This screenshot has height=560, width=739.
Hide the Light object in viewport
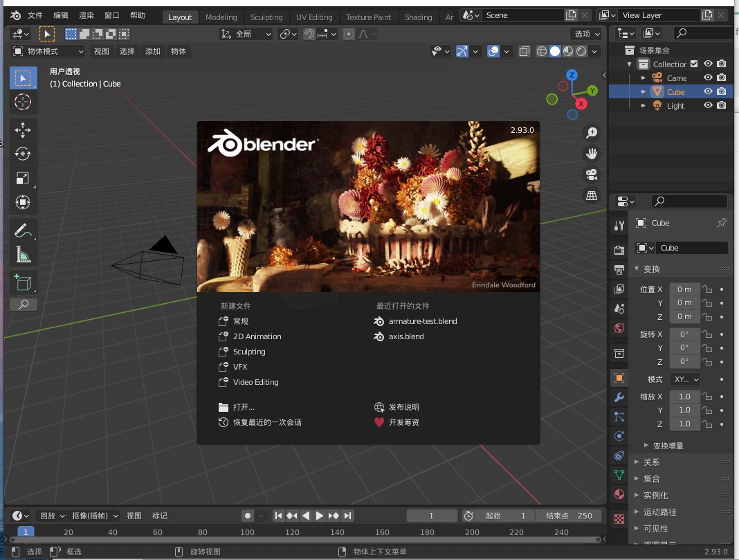pos(708,105)
